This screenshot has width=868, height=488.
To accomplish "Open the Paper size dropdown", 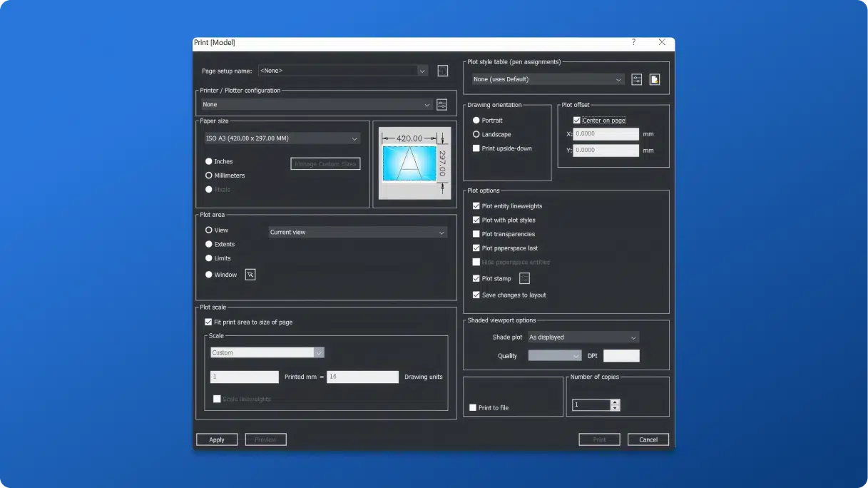I will point(282,138).
